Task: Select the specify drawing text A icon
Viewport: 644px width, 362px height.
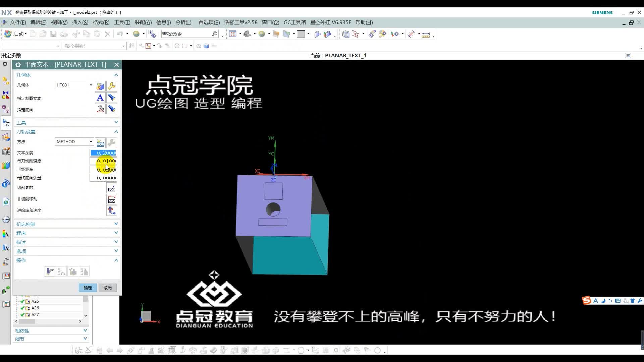Action: pos(100,98)
